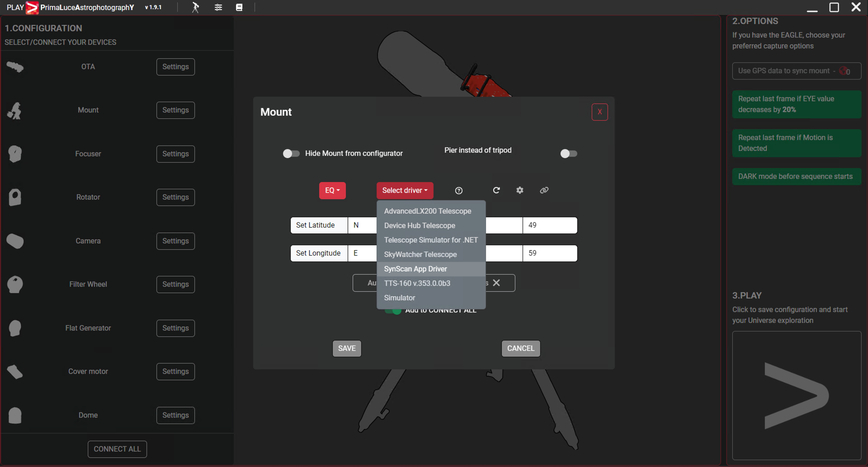
Task: Click the Flat Generator device icon
Action: pyautogui.click(x=15, y=328)
